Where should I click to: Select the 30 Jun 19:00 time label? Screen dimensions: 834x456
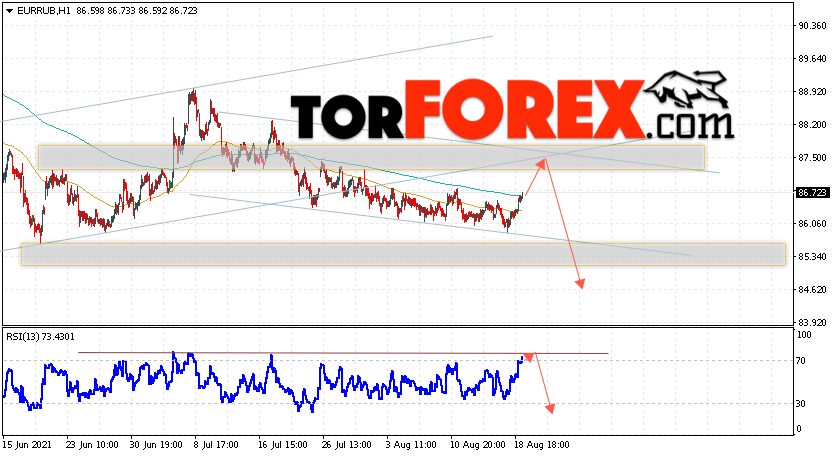point(156,445)
